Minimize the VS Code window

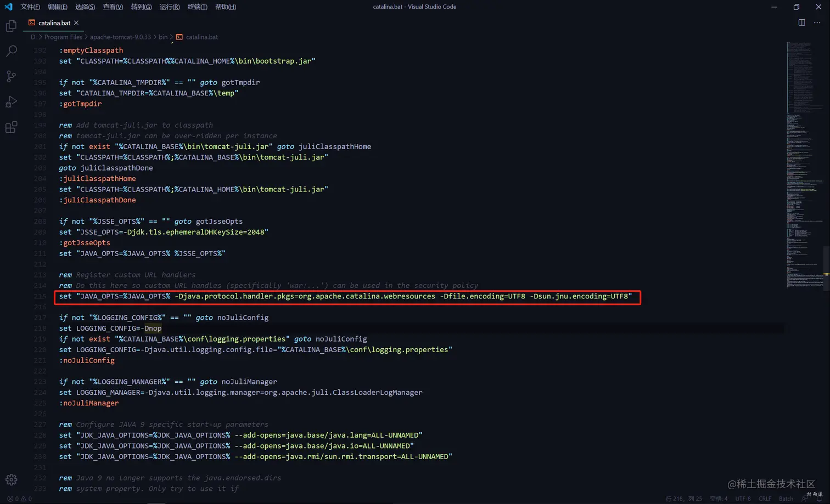pyautogui.click(x=774, y=7)
